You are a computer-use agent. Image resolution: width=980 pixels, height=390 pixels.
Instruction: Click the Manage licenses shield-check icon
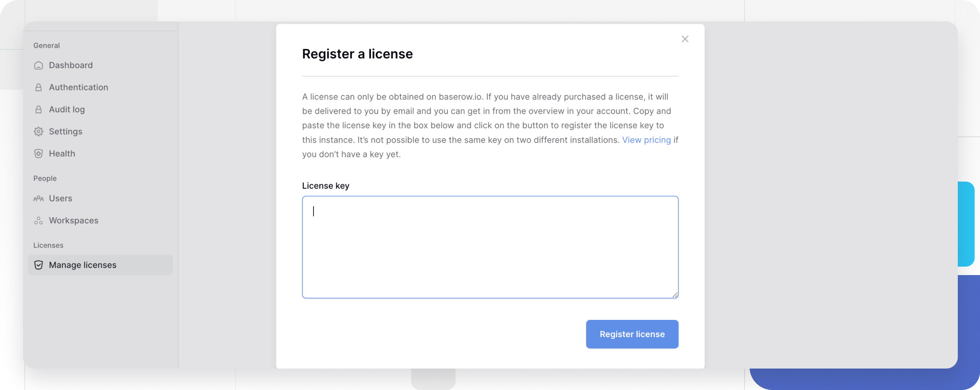[38, 265]
